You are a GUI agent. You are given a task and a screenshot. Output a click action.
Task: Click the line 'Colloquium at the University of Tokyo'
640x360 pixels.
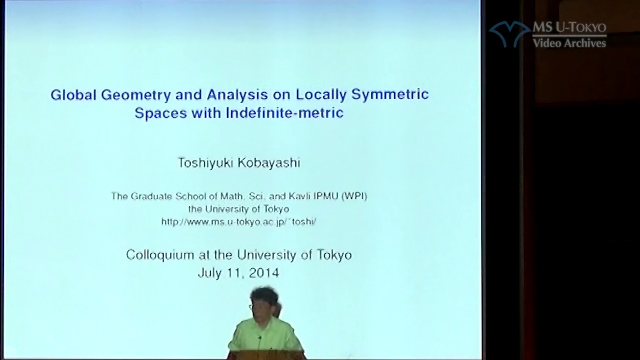point(239,255)
